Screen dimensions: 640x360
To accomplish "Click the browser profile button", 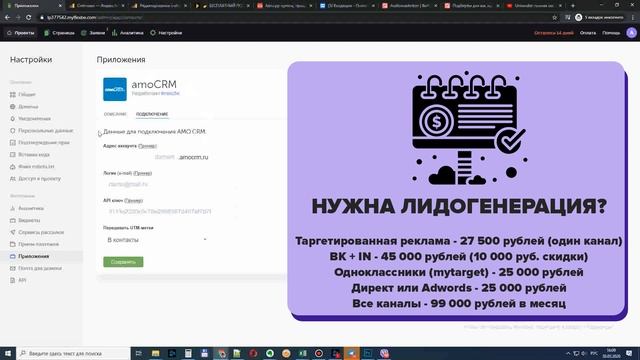I will (x=599, y=18).
